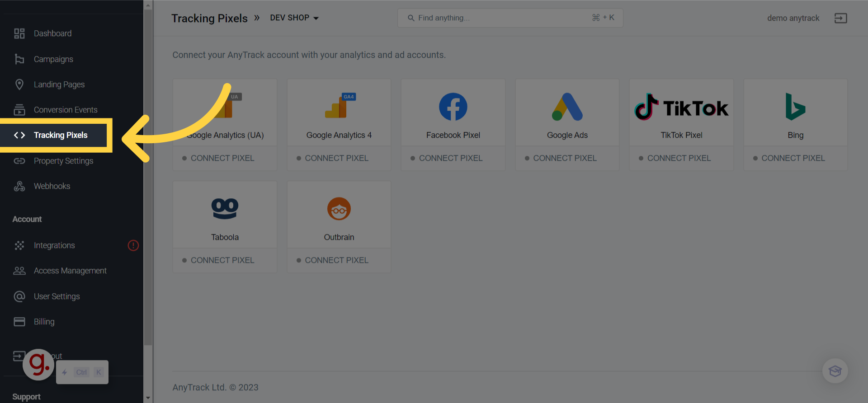Connect pixel for Taboola

coord(218,260)
